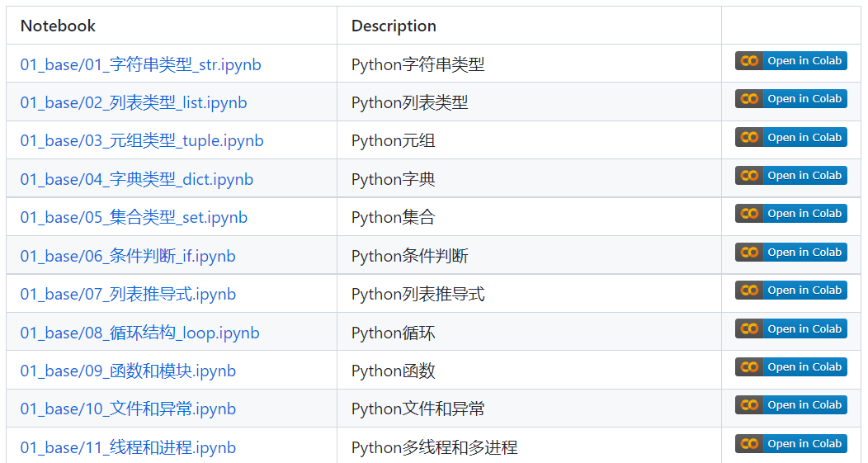This screenshot has height=463, width=868.
Task: Open the 11_线程和进程.ipynb notebook link
Action: pos(128,447)
